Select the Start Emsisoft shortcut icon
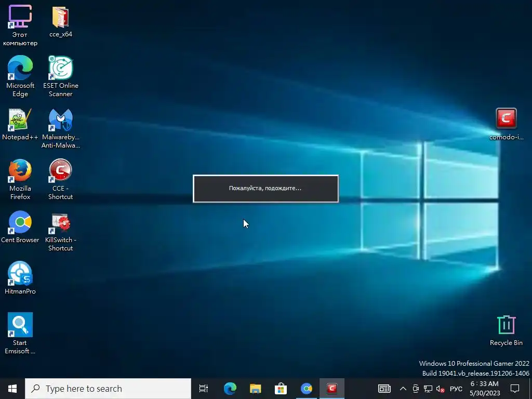The height and width of the screenshot is (399, 532). tap(20, 333)
